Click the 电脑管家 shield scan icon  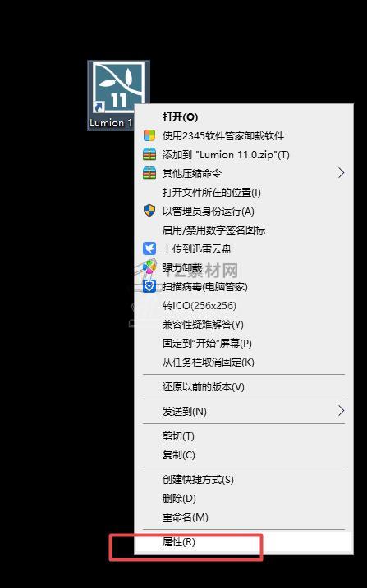(x=149, y=286)
